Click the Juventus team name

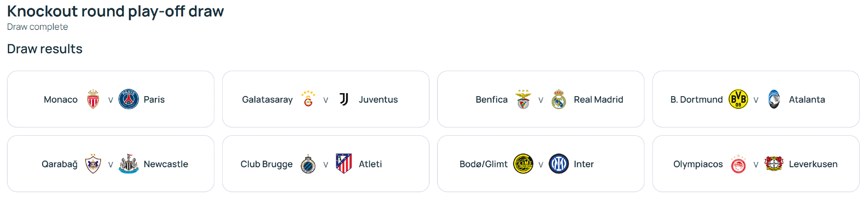[378, 100]
